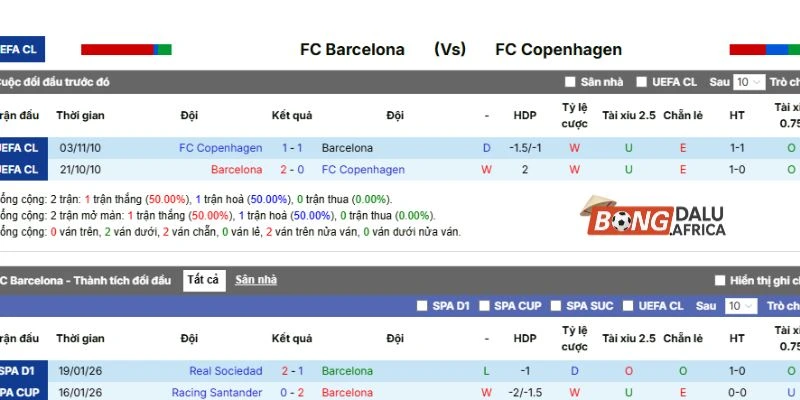Screen dimensions: 800x400
Task: Click the UEFA CL badge for 03/11/10 match
Action: click(x=20, y=148)
